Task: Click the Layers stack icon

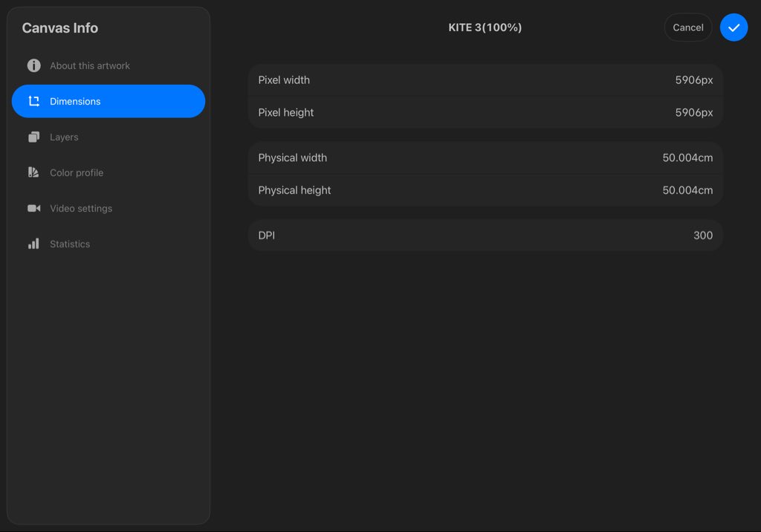Action: [33, 137]
